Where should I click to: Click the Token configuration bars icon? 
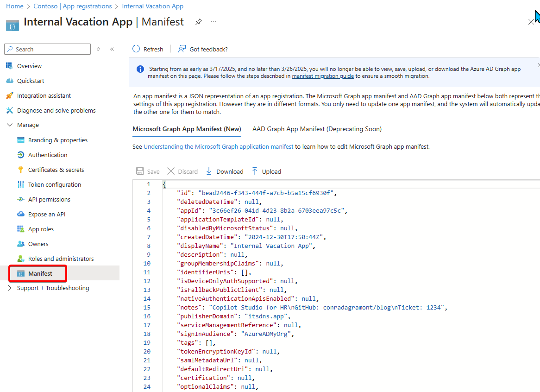21,184
